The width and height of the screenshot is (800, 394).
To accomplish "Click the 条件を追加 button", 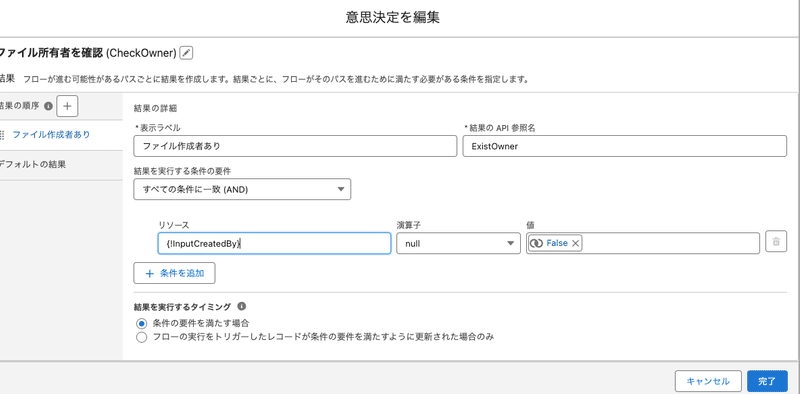I will [x=174, y=273].
